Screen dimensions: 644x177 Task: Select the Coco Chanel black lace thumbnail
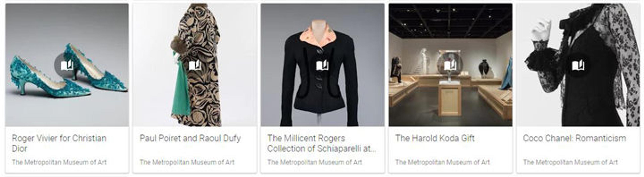578,65
